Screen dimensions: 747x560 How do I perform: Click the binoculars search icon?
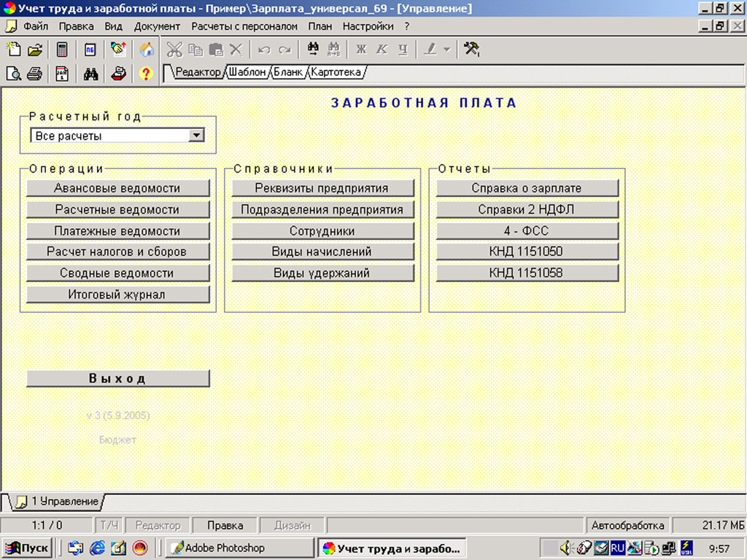(x=90, y=74)
